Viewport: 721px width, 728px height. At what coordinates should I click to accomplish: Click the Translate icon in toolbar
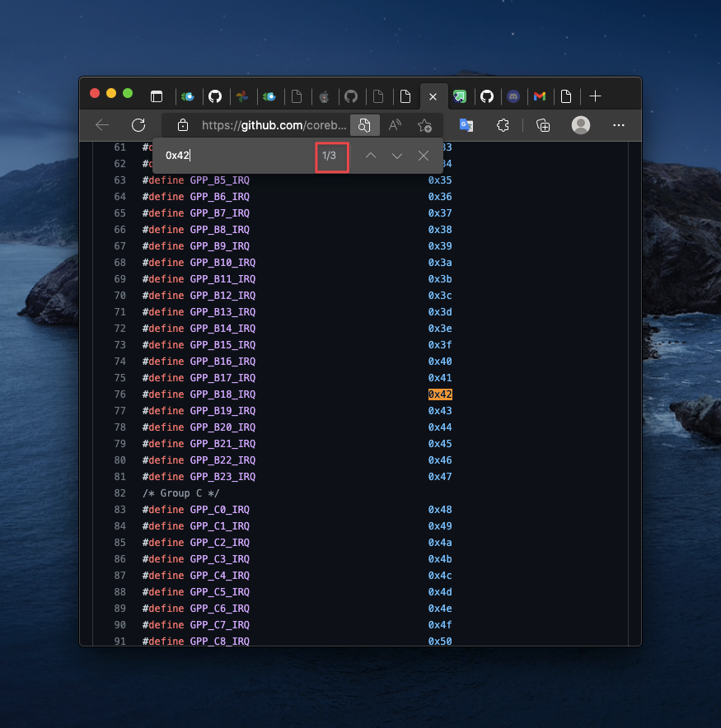tap(466, 125)
